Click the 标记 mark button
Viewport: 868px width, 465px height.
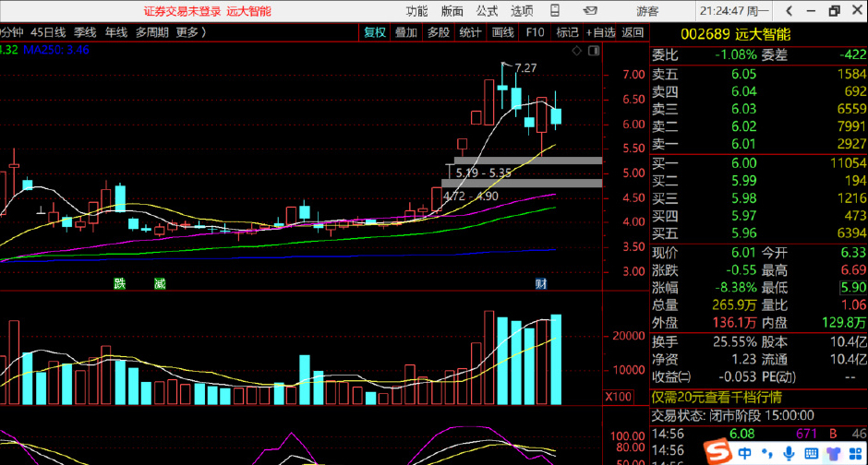click(567, 32)
